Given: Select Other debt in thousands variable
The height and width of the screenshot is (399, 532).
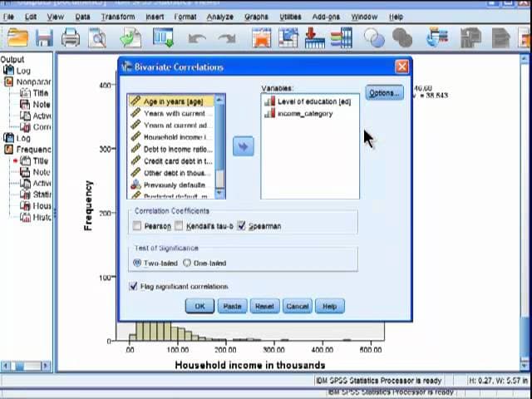Looking at the screenshot, I should pyautogui.click(x=171, y=173).
